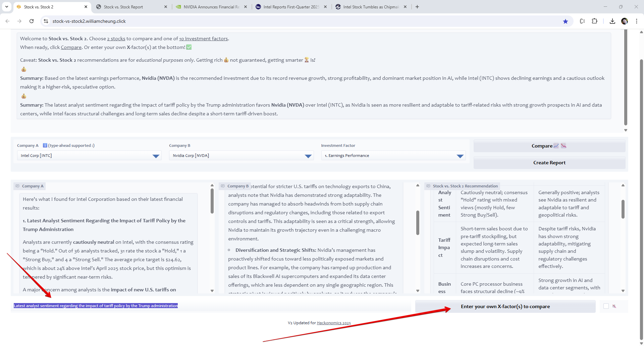Switch to Intel Reports First-Quarter 2025 tab

tap(291, 7)
